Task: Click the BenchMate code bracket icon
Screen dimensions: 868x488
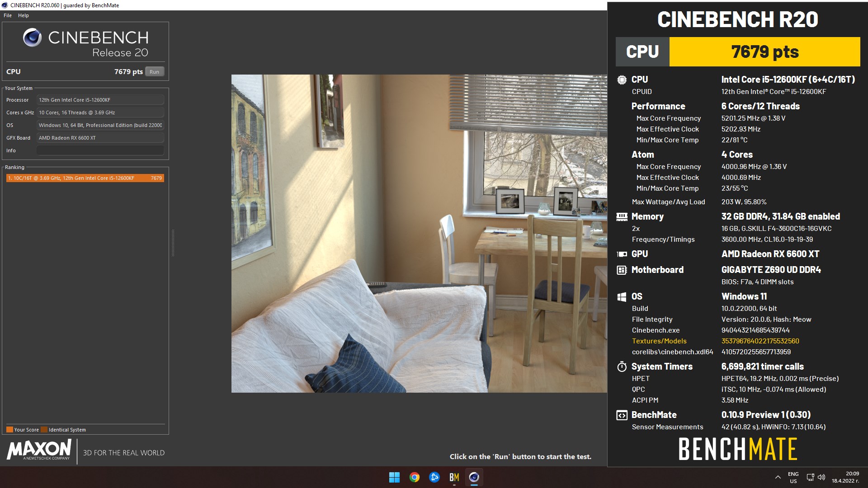Action: tap(622, 415)
